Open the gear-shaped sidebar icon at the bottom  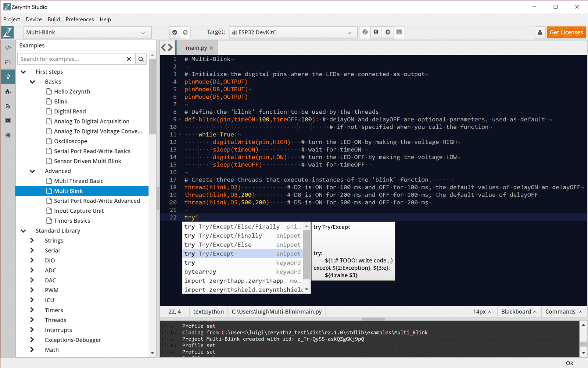(8, 135)
